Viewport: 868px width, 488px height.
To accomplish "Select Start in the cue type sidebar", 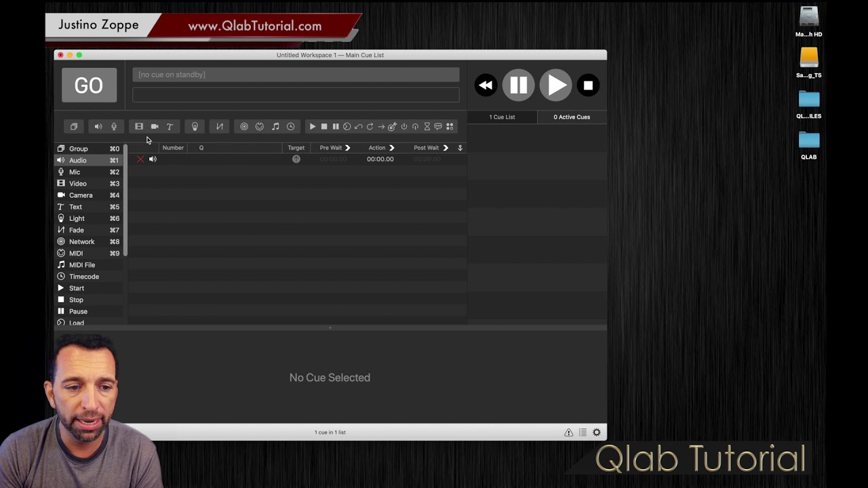I will [88, 288].
